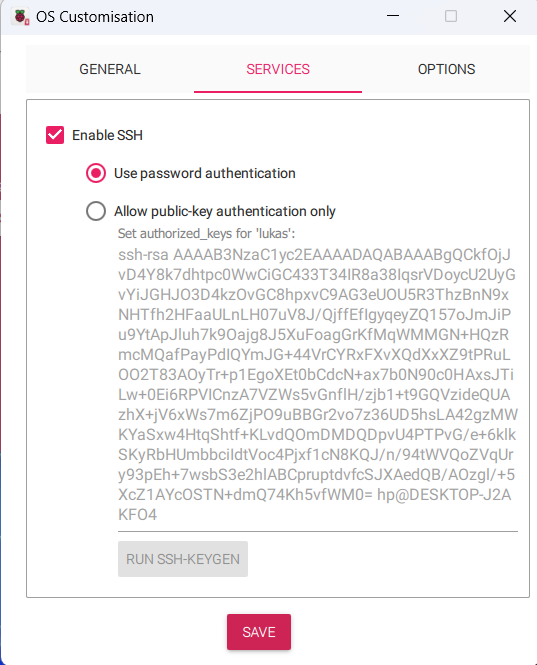Click the RUN SSH-KEYGEN button
537x665 pixels.
pos(183,559)
